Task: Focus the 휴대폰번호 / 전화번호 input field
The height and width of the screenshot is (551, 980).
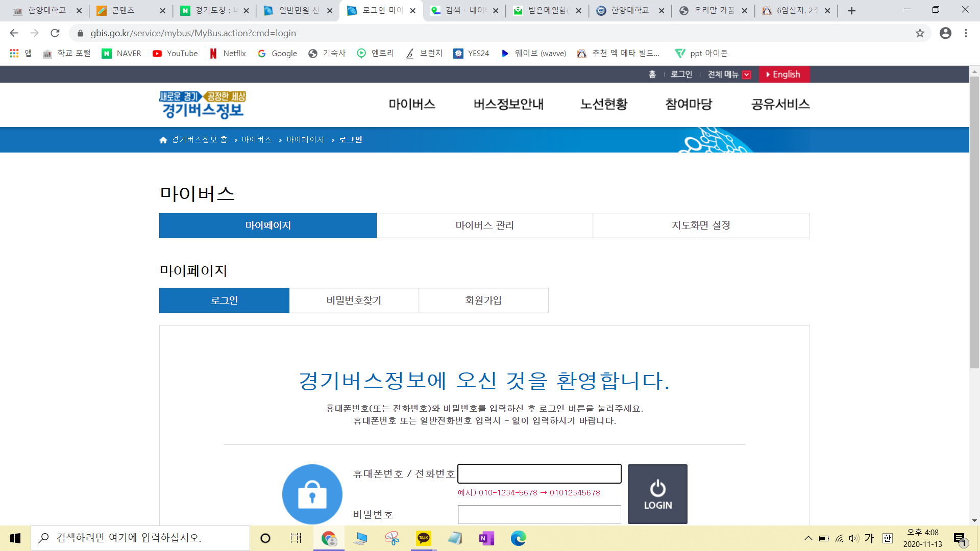Action: 540,473
